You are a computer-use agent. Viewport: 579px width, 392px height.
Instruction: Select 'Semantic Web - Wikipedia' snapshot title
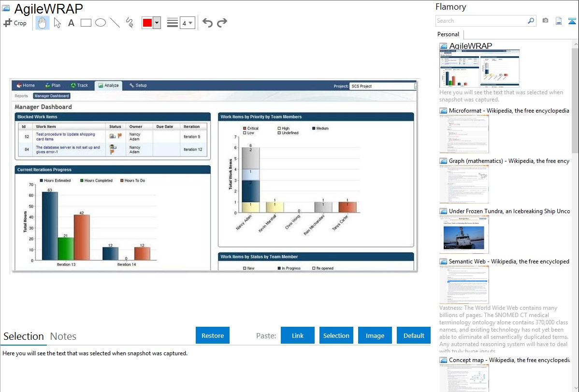click(x=509, y=261)
